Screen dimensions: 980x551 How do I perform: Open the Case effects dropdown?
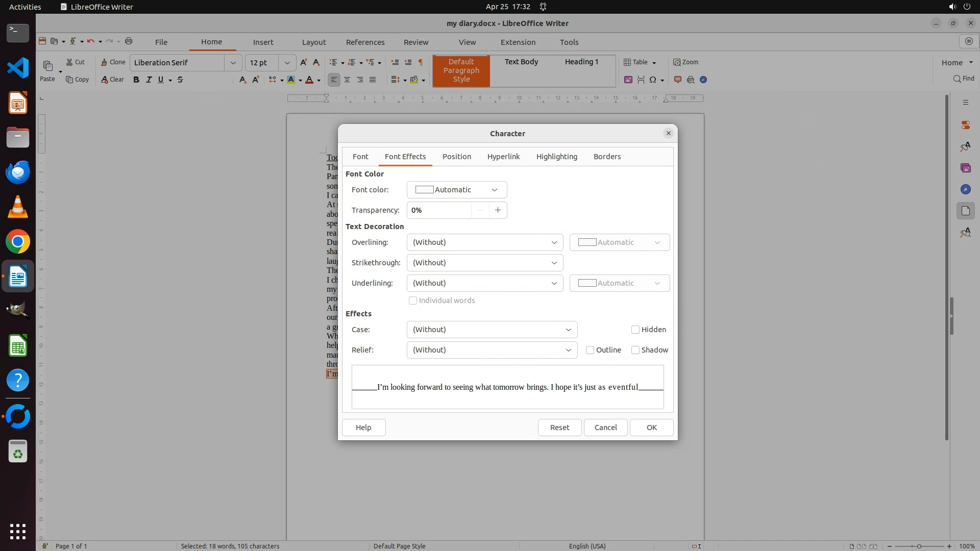click(x=492, y=330)
